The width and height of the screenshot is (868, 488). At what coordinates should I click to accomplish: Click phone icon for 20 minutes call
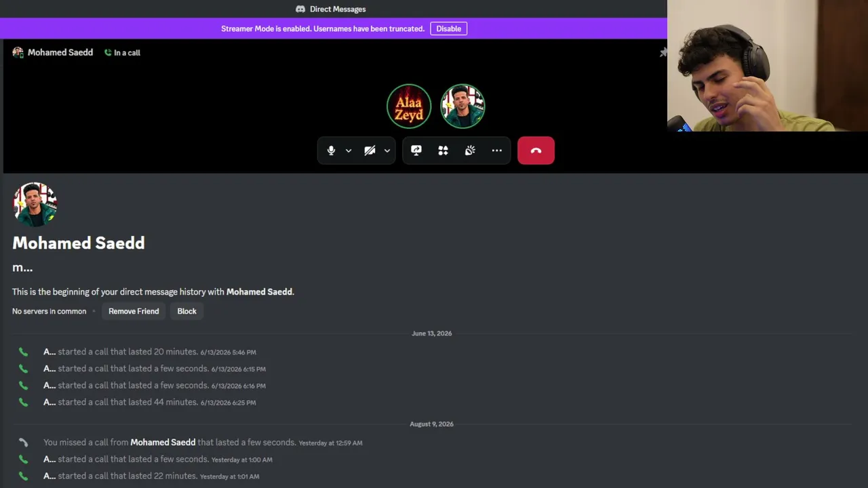24,352
